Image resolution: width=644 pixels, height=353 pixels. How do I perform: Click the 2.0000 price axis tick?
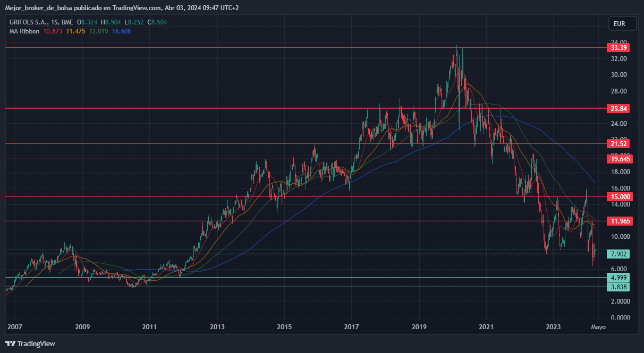(x=620, y=301)
